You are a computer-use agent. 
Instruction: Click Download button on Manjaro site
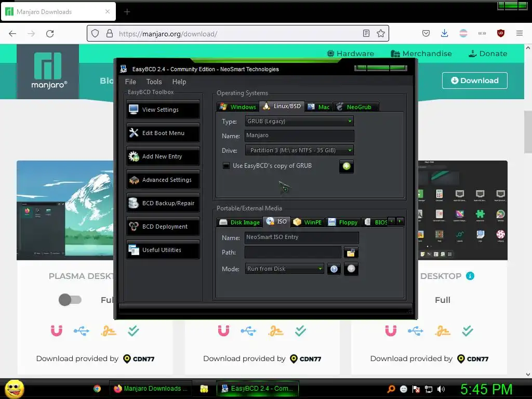[x=475, y=81]
